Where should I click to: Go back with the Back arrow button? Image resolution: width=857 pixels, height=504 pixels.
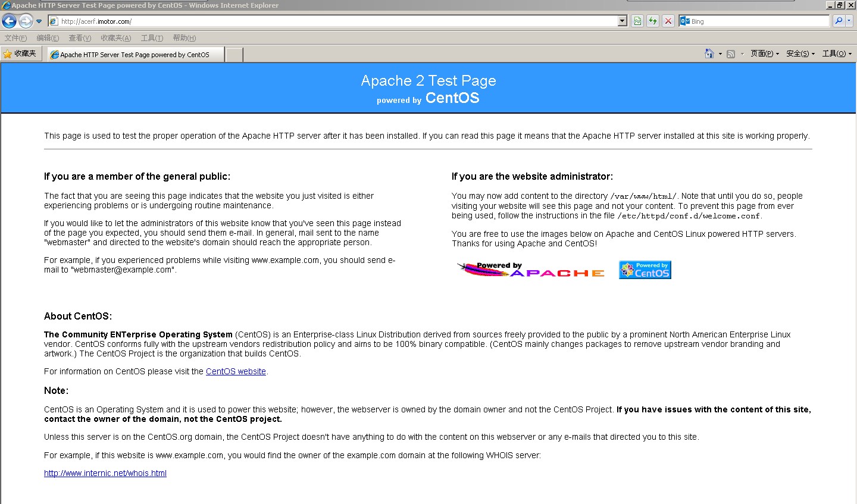9,21
